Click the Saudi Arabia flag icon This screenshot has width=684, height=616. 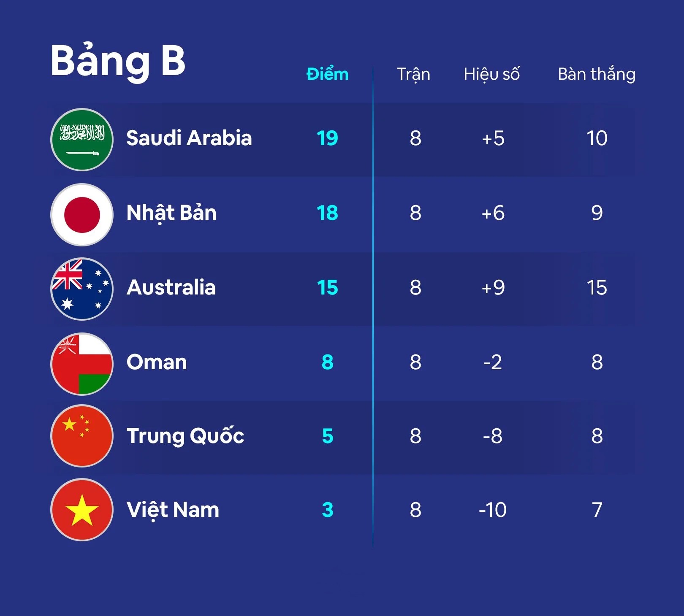(x=82, y=140)
